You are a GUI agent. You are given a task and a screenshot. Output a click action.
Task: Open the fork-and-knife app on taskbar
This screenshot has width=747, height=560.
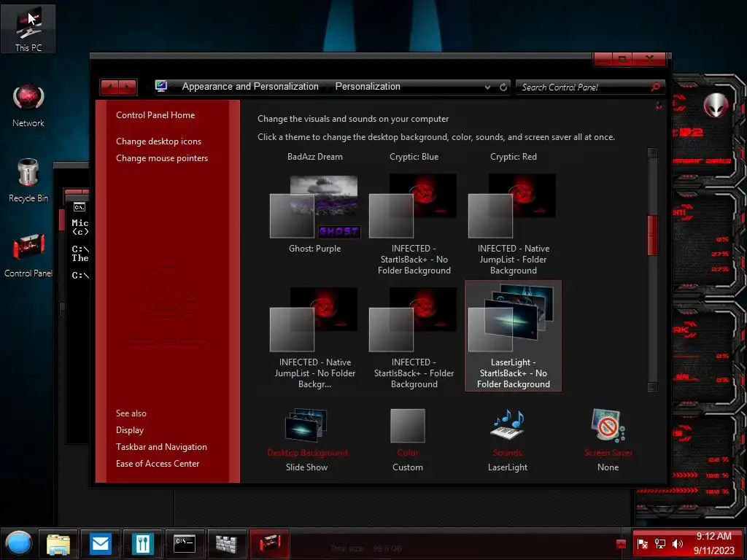pos(142,544)
